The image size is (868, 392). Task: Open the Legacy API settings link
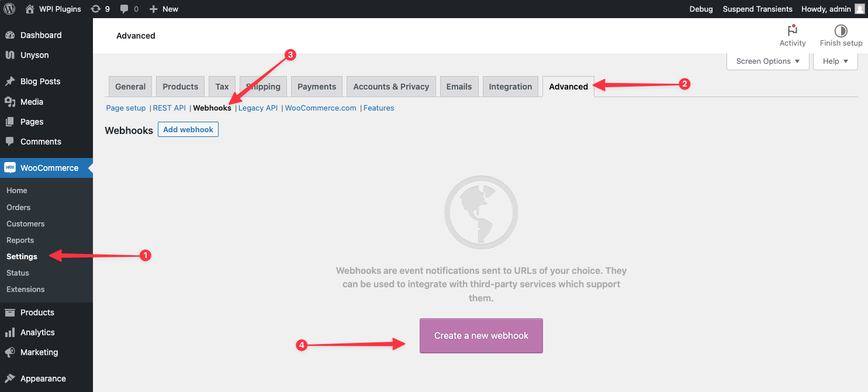(x=258, y=108)
